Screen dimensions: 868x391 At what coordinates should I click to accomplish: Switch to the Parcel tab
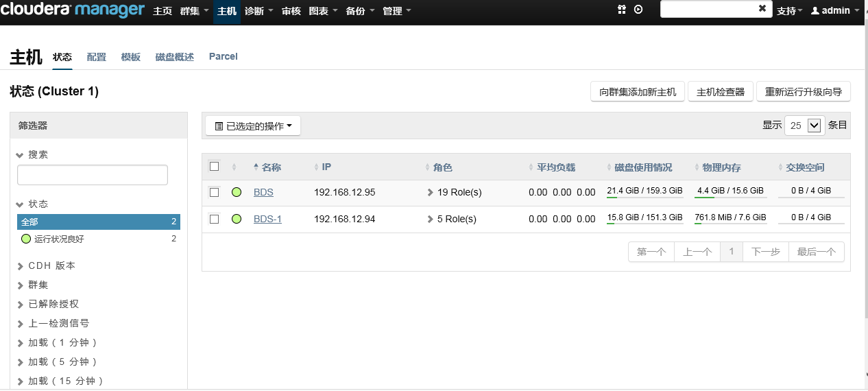coord(224,56)
